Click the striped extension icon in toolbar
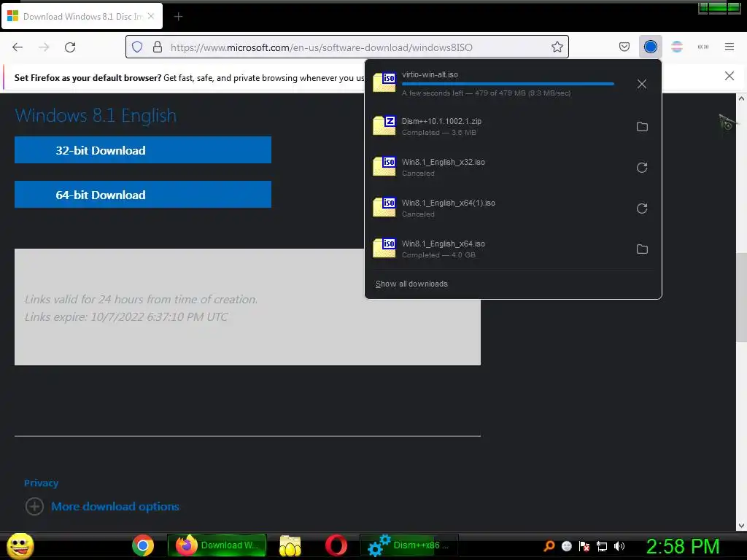 tap(676, 47)
